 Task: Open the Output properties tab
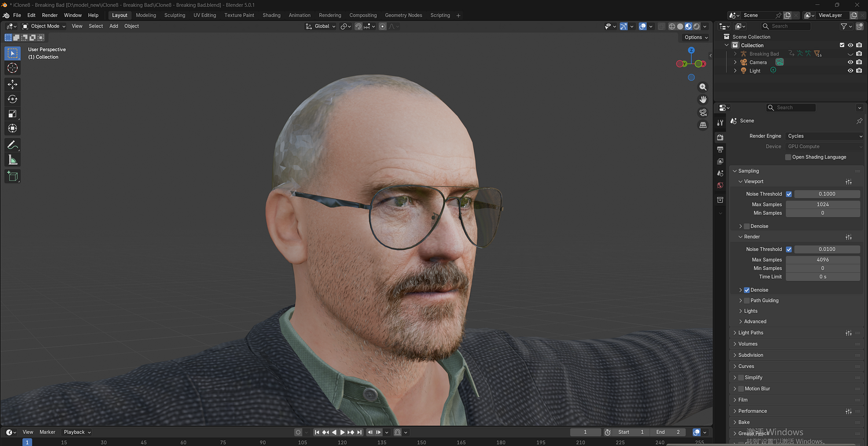pos(720,149)
